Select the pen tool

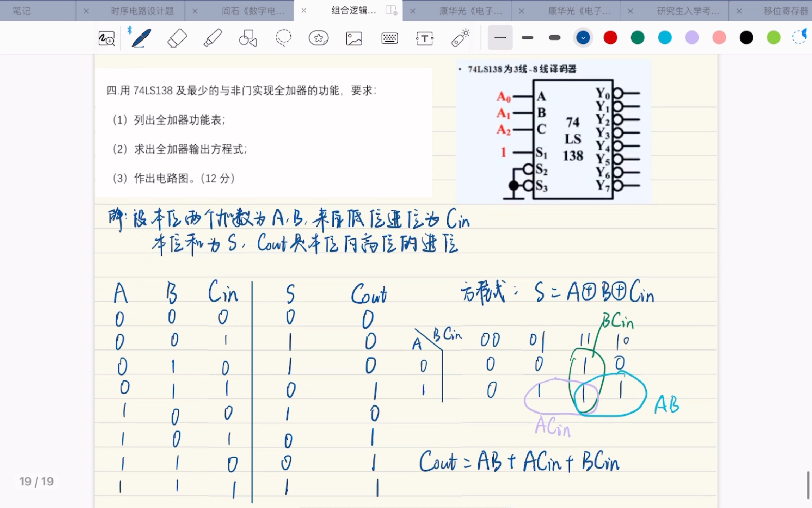tap(141, 37)
